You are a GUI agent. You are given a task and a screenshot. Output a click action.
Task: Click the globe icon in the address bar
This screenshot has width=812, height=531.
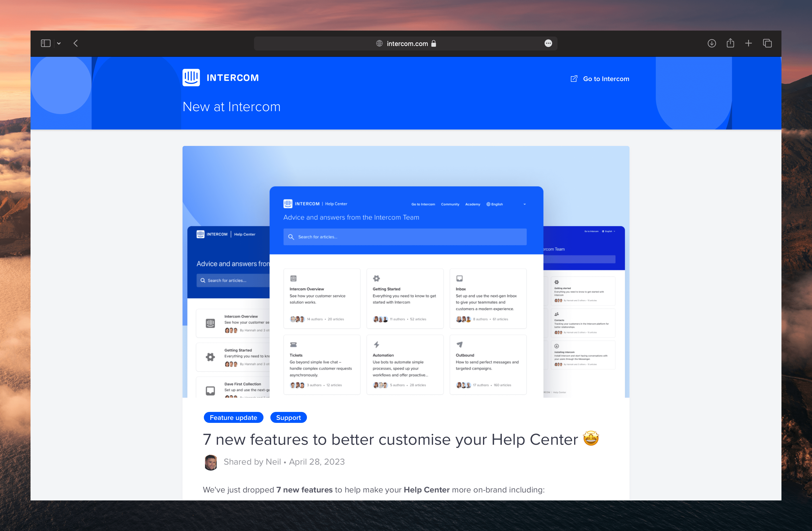pyautogui.click(x=379, y=44)
